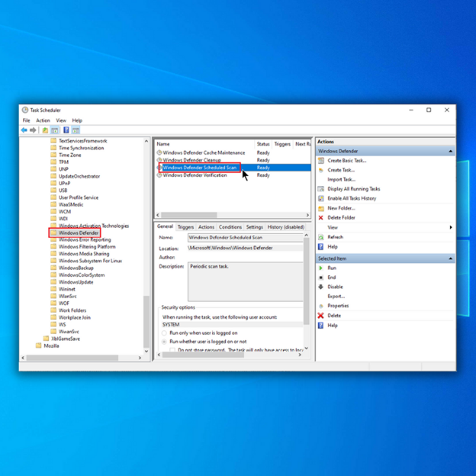Screen dimensions: 476x476
Task: Select Windows Defender Cleanup task
Action: pos(192,160)
